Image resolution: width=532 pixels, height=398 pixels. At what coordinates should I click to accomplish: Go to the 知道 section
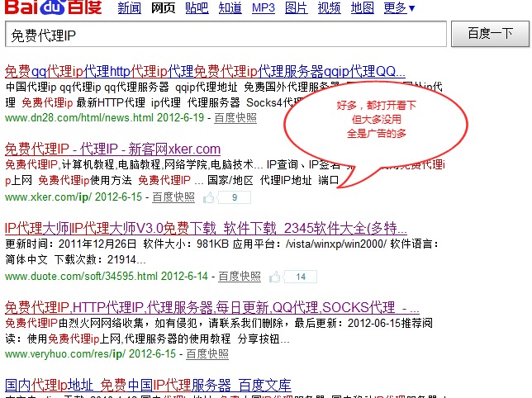click(230, 8)
